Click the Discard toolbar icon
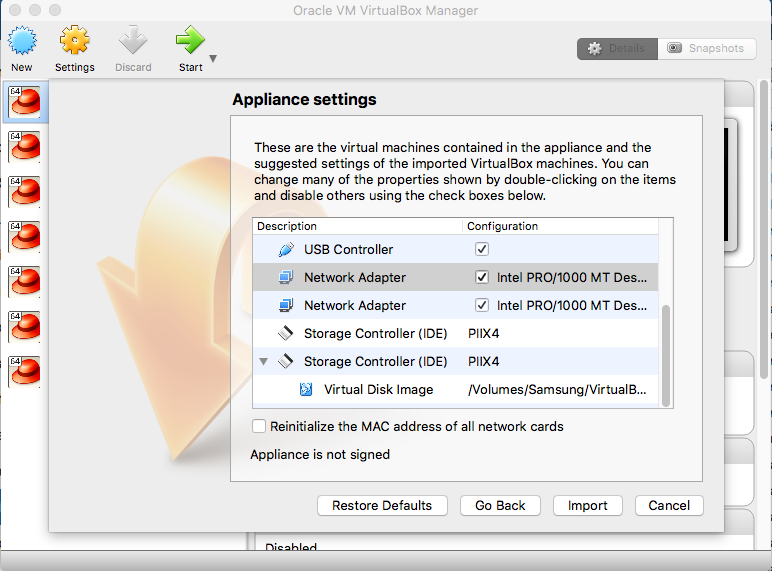This screenshot has width=772, height=571. coord(132,41)
